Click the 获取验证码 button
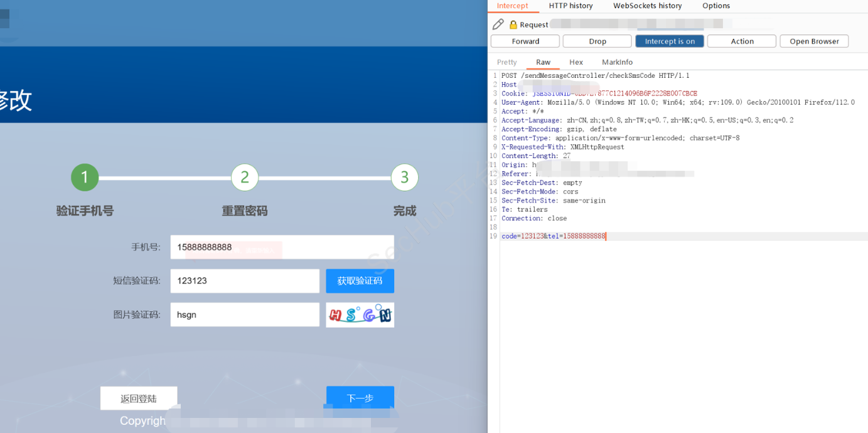Image resolution: width=868 pixels, height=433 pixels. click(360, 281)
